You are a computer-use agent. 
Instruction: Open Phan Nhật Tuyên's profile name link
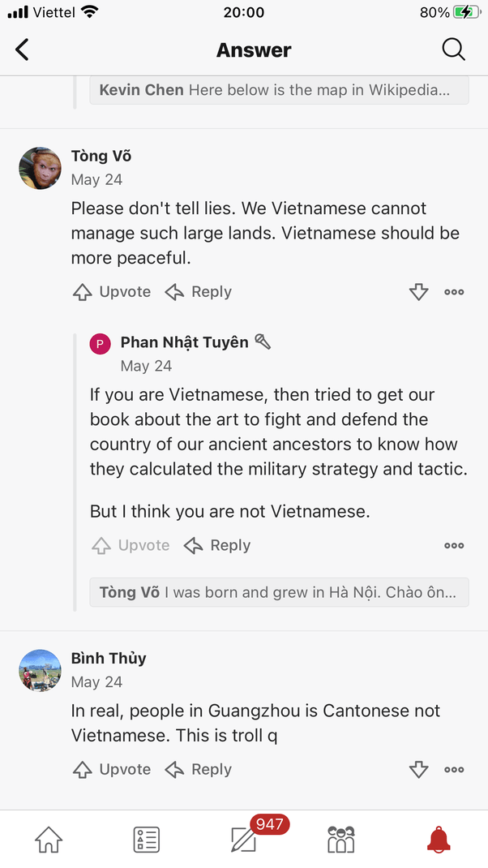point(184,342)
